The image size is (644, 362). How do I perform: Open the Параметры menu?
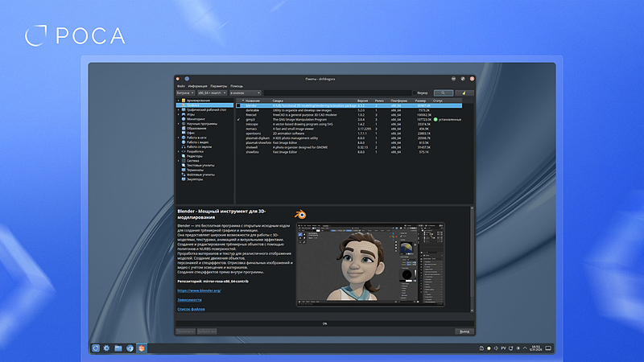tap(219, 85)
